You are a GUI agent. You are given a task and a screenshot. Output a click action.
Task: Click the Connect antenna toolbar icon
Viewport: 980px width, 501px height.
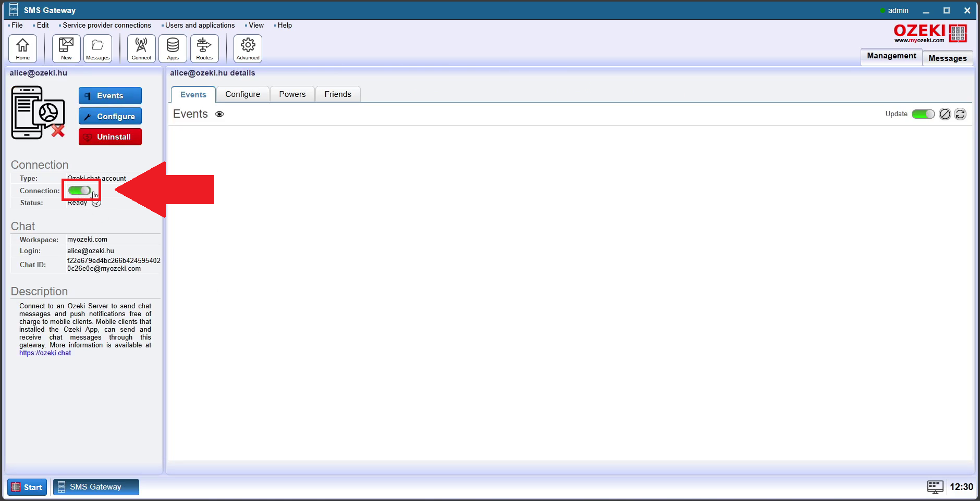(141, 49)
